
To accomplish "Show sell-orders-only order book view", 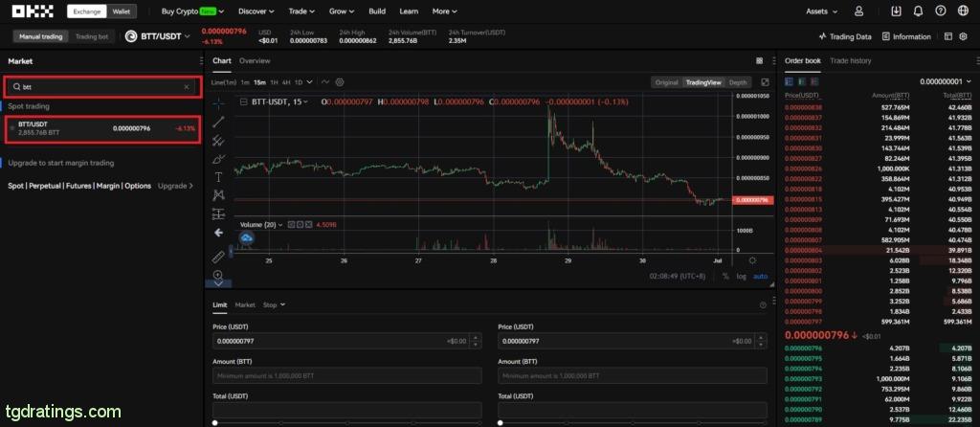I will pos(813,81).
